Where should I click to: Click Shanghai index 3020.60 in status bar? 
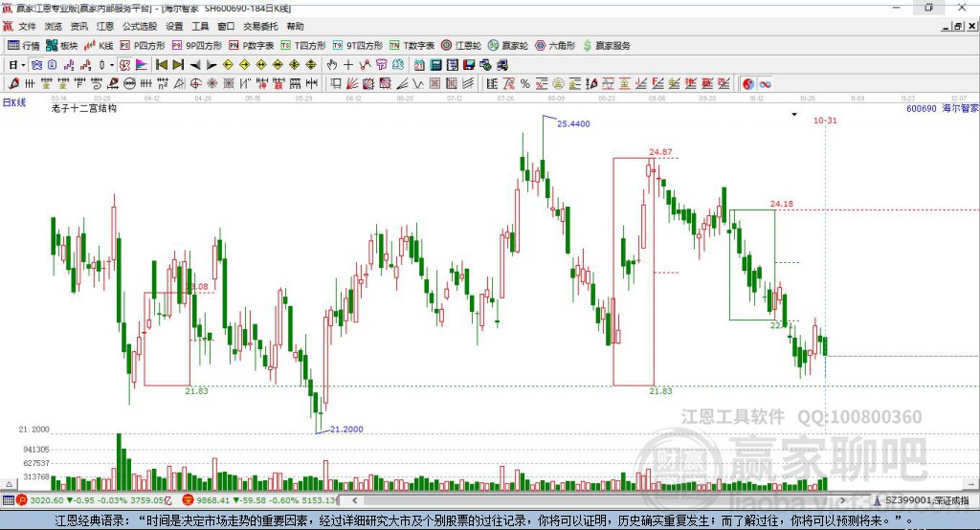(46, 500)
